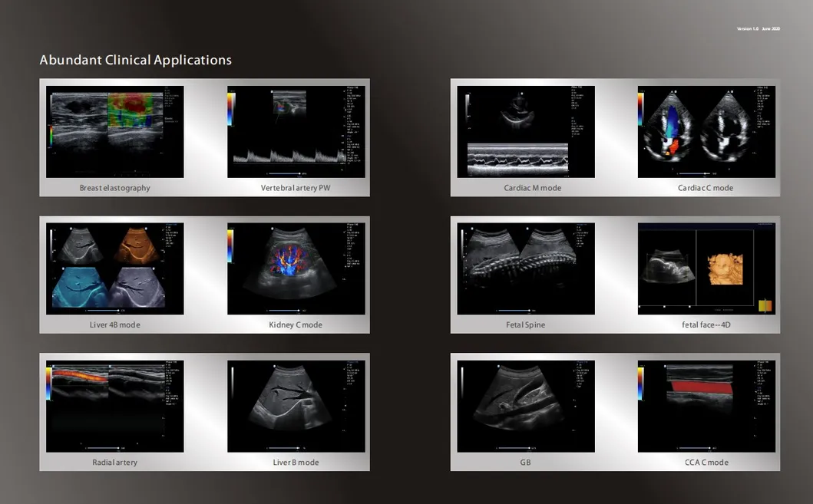The width and height of the screenshot is (813, 504).
Task: Open the fetal face 4D render
Action: point(706,268)
